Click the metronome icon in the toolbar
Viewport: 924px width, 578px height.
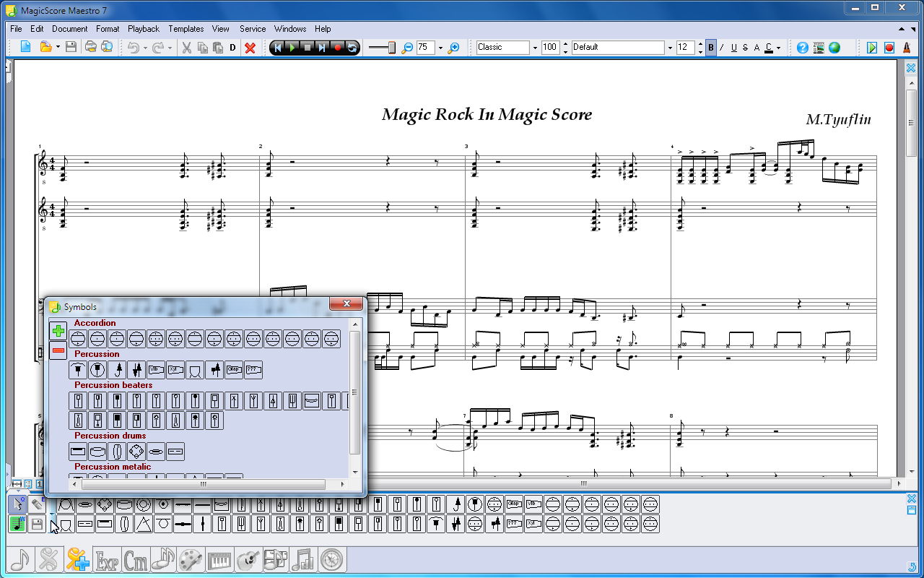pyautogui.click(x=907, y=48)
